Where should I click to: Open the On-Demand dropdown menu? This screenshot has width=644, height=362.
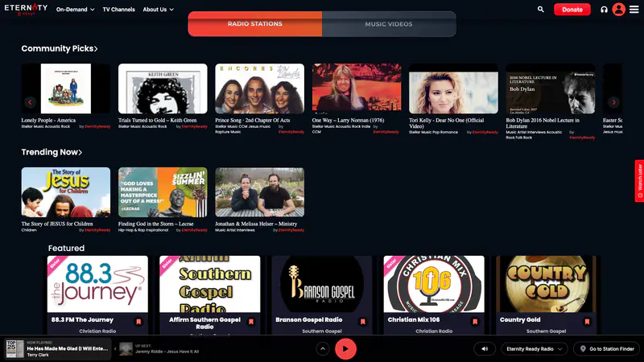click(x=75, y=10)
